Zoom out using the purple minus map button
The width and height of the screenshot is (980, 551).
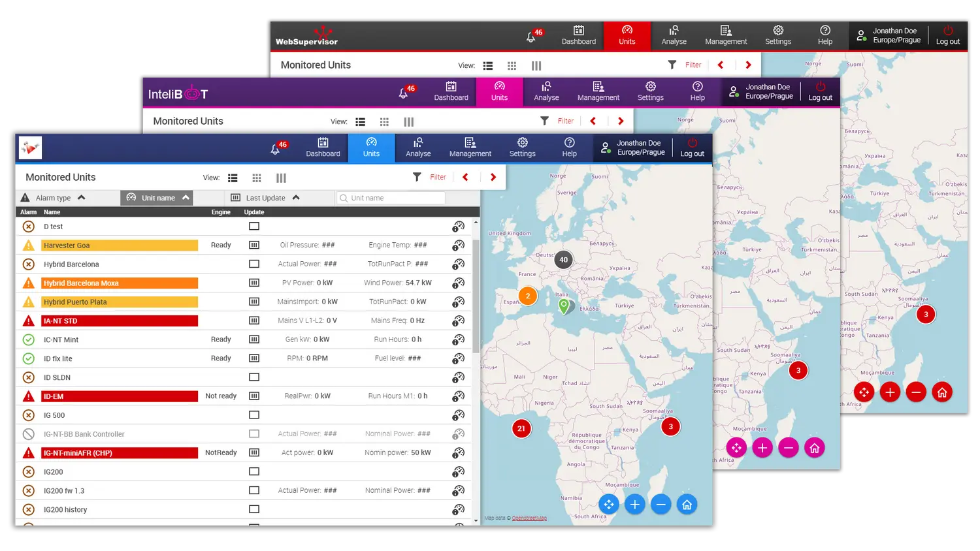pyautogui.click(x=788, y=448)
